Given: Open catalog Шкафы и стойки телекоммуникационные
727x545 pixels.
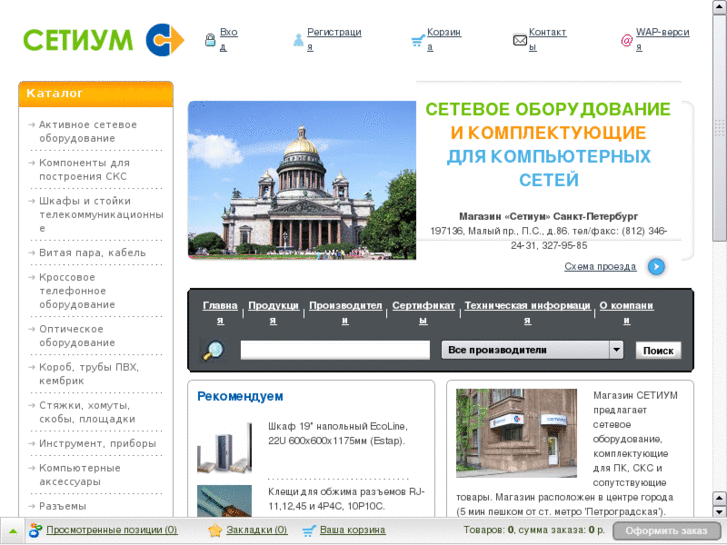Looking at the screenshot, I should pos(101,214).
